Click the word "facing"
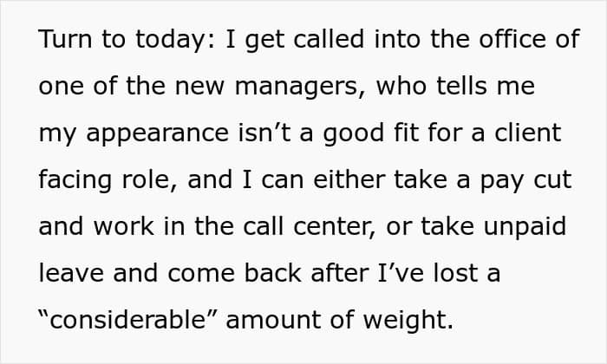The height and width of the screenshot is (364, 607). pos(75,181)
